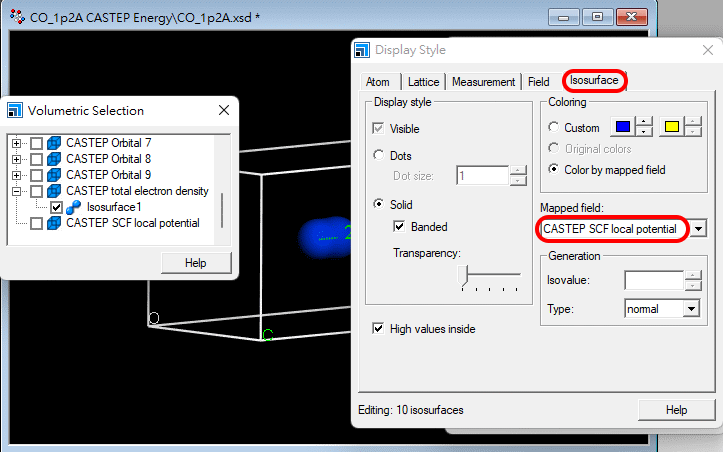Image resolution: width=723 pixels, height=452 pixels.
Task: Open the isosurface Type dropdown
Action: (690, 309)
